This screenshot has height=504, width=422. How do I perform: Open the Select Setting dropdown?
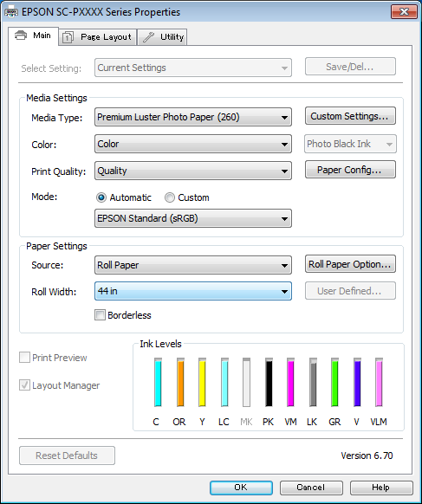click(x=193, y=68)
